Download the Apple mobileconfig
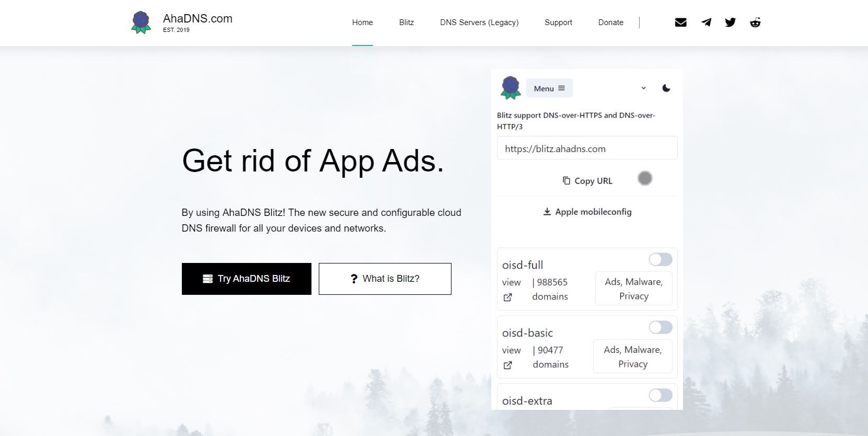868x436 pixels. pyautogui.click(x=587, y=212)
